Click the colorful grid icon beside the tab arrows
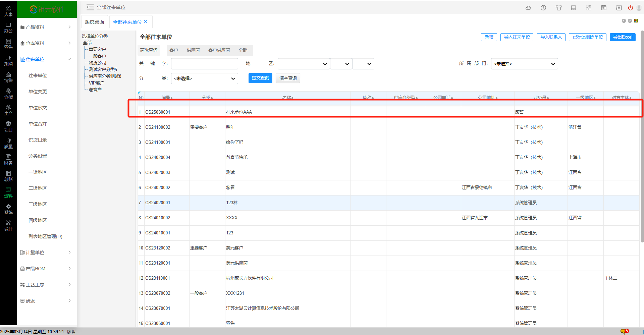644x335 pixels. [x=636, y=21]
